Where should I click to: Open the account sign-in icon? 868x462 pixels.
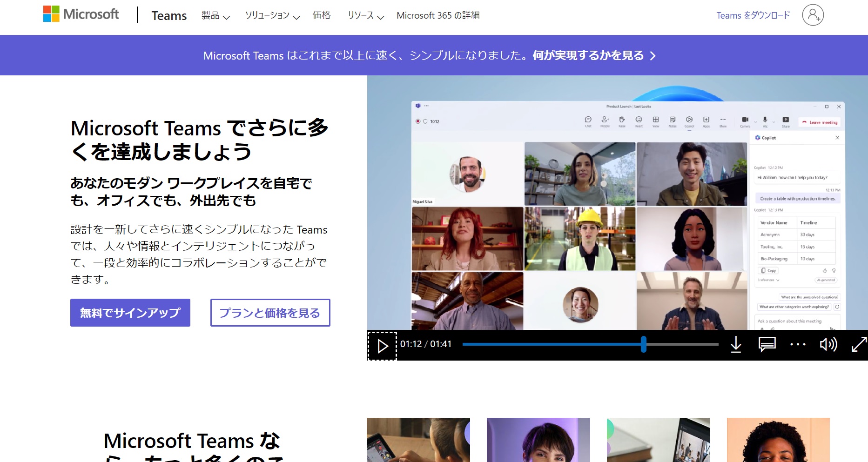pyautogui.click(x=813, y=15)
